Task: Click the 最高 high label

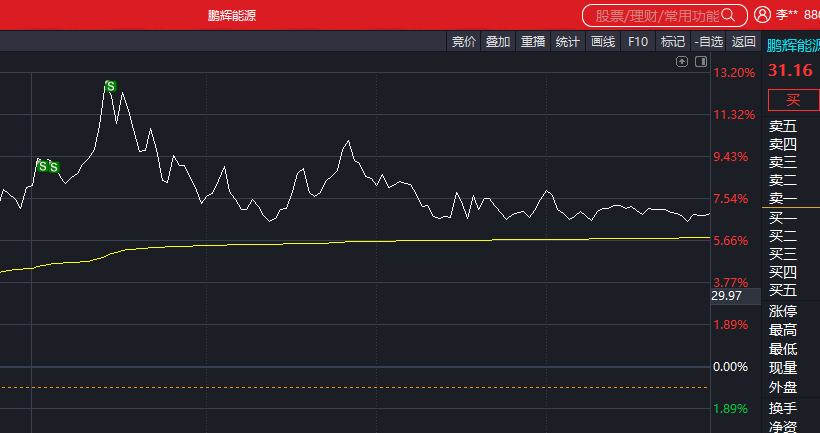Action: click(783, 330)
